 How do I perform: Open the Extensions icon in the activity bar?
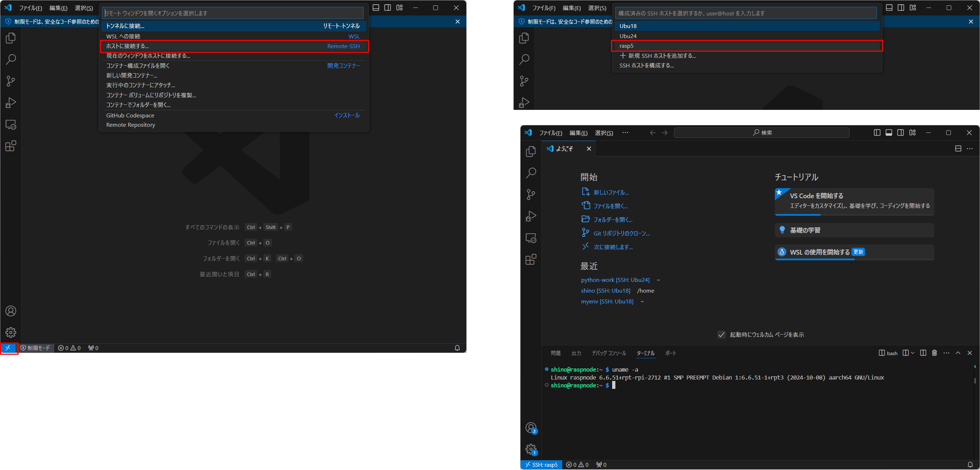point(11,146)
